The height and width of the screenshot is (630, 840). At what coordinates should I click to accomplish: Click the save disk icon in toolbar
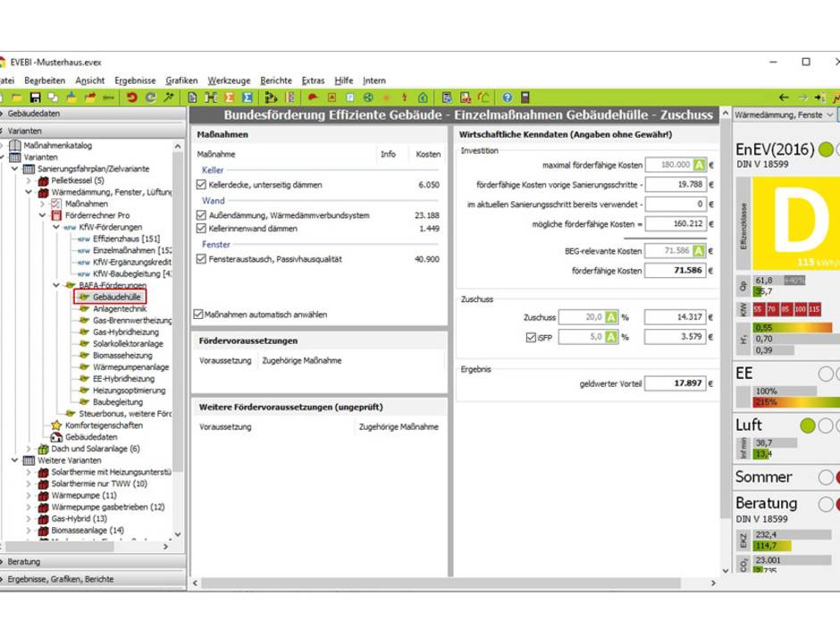point(36,97)
